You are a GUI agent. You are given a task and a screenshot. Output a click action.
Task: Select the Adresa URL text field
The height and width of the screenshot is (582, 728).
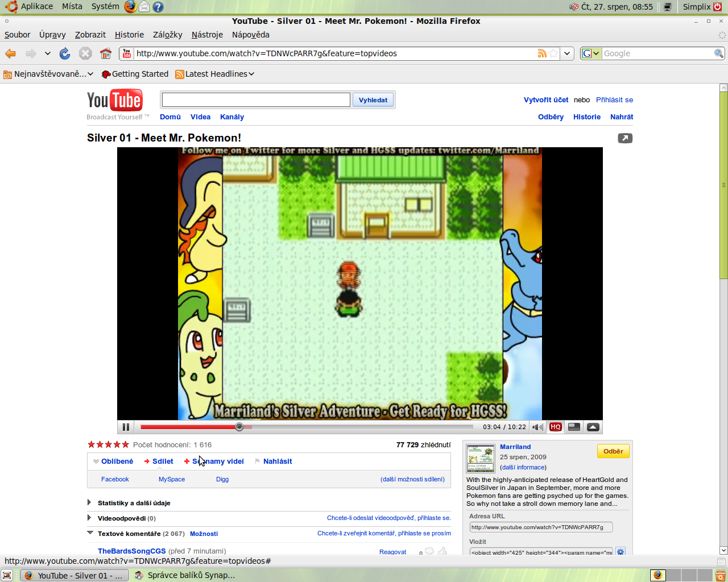541,527
